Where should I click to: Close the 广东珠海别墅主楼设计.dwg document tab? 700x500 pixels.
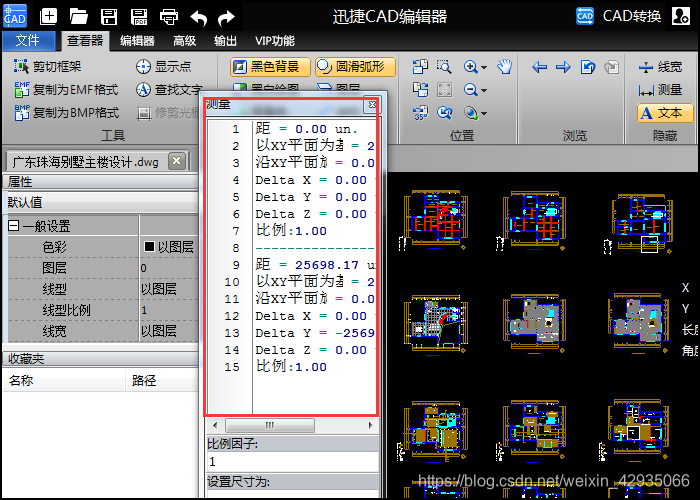(177, 161)
